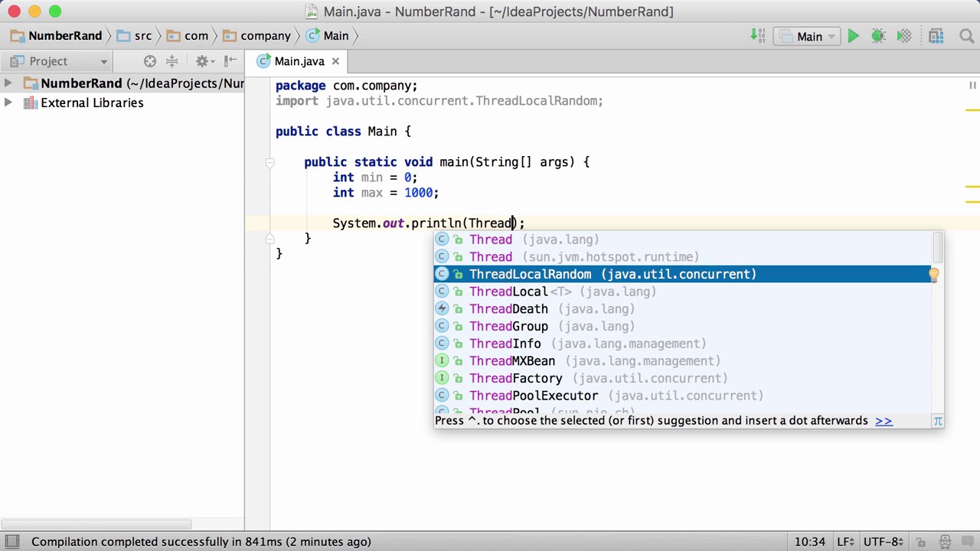Expand the NumberRand project tree node
Viewport: 980px width, 551px height.
(x=8, y=83)
